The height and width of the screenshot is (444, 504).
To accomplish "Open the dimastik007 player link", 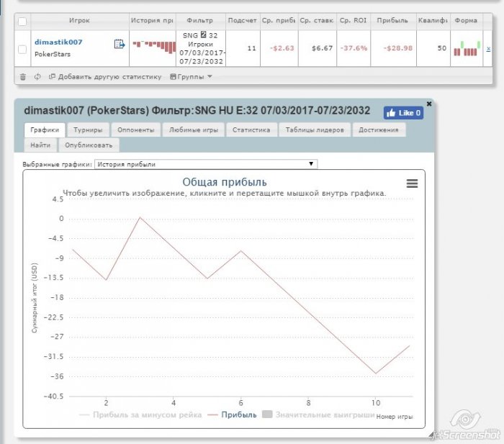I will [x=58, y=42].
